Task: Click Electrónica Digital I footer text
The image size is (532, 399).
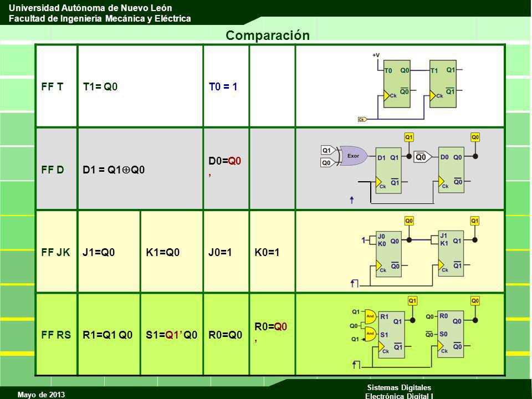Action: click(399, 396)
